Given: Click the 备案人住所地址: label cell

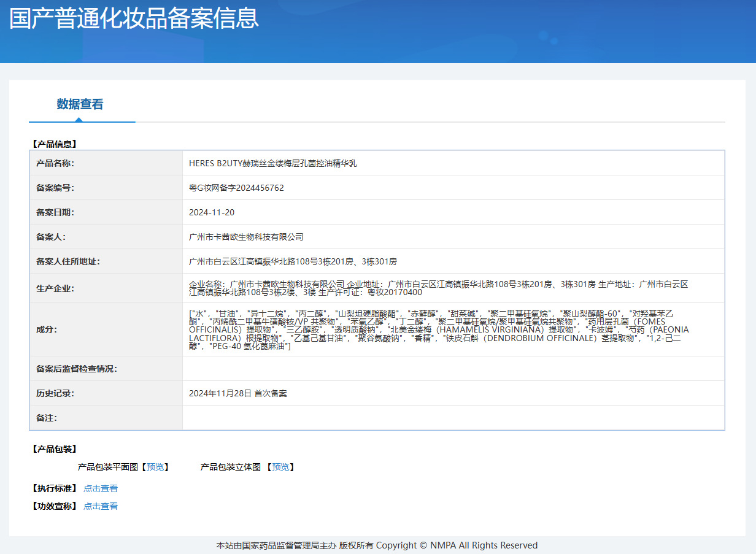Looking at the screenshot, I should coord(106,261).
